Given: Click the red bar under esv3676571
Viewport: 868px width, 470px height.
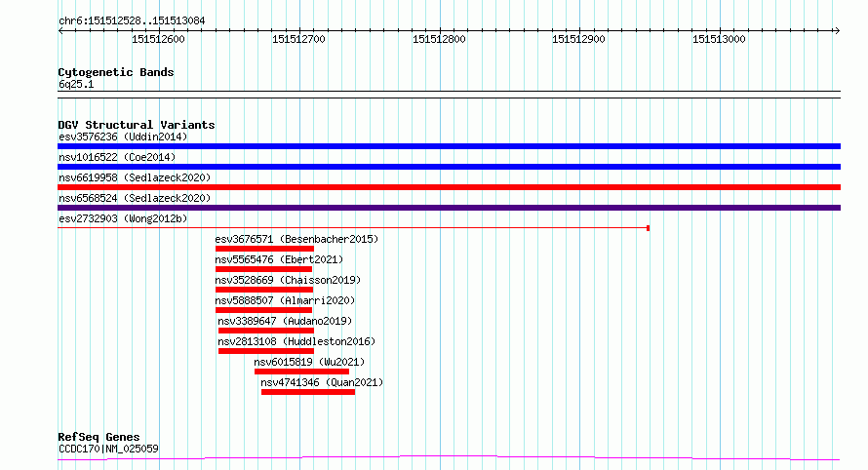Looking at the screenshot, I should pos(264,249).
